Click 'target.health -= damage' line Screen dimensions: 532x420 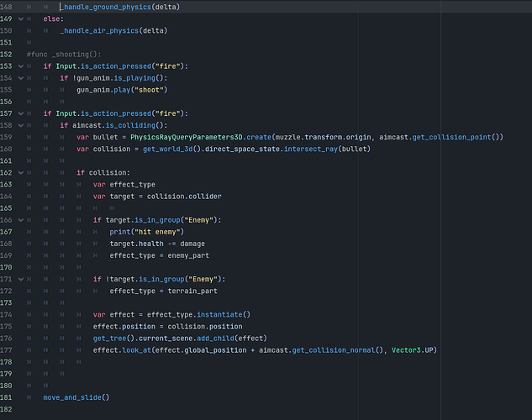click(x=157, y=244)
